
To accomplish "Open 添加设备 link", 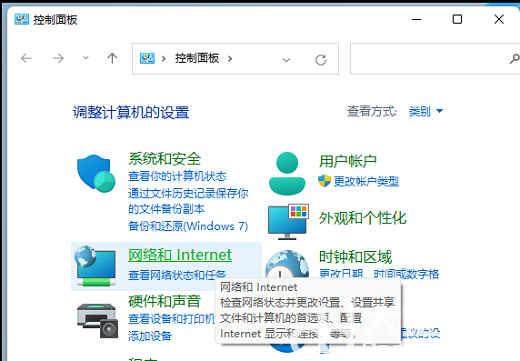I will 150,336.
